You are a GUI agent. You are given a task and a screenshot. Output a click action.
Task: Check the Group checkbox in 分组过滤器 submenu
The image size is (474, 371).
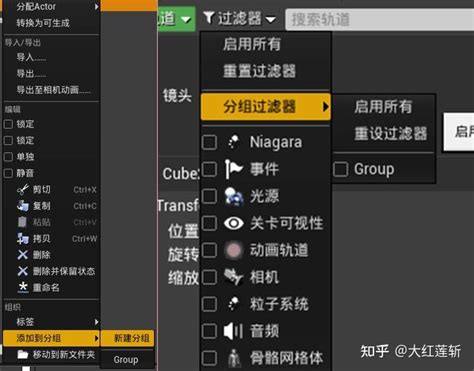pos(341,169)
